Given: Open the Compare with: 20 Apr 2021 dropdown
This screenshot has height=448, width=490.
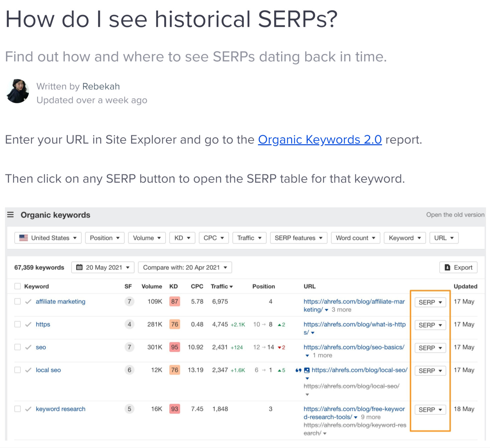Looking at the screenshot, I should click(x=185, y=267).
